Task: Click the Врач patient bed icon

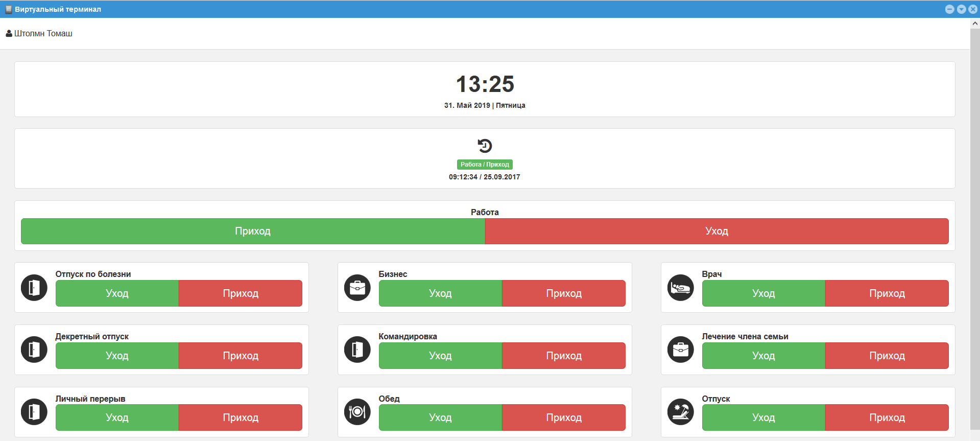Action: (681, 288)
